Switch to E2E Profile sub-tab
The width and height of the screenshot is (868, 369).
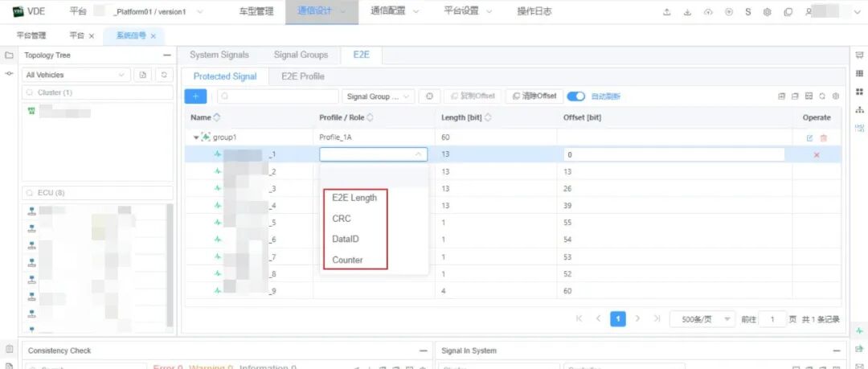pyautogui.click(x=303, y=76)
